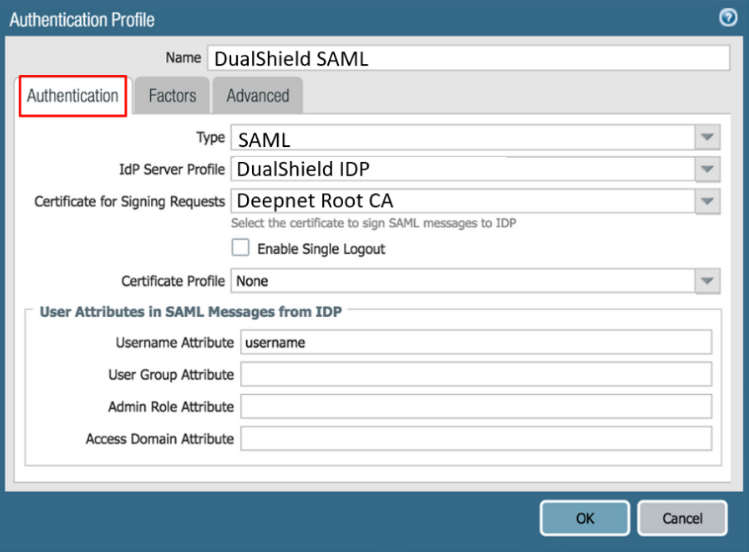749x552 pixels.
Task: Click the IdP Server Profile arrow button
Action: tap(707, 169)
